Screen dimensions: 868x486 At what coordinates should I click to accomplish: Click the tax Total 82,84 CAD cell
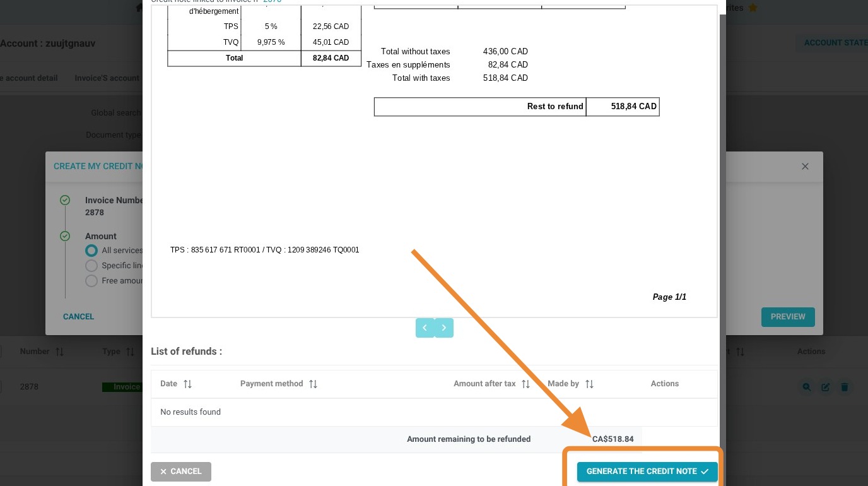click(331, 58)
